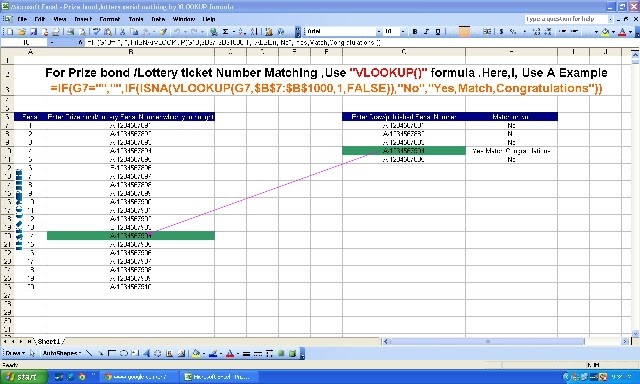Click the Increase Decimal icon
The image size is (640, 384).
coord(536,31)
